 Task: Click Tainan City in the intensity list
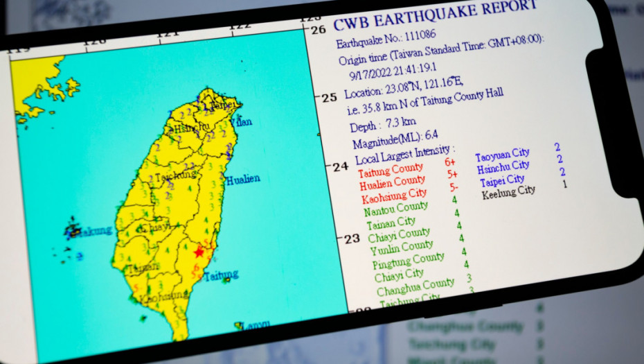391,223
